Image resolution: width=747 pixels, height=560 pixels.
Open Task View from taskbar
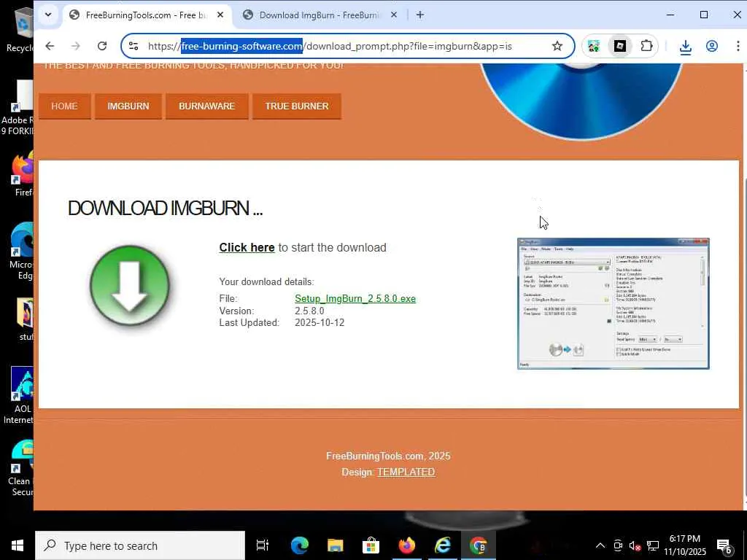(x=263, y=545)
